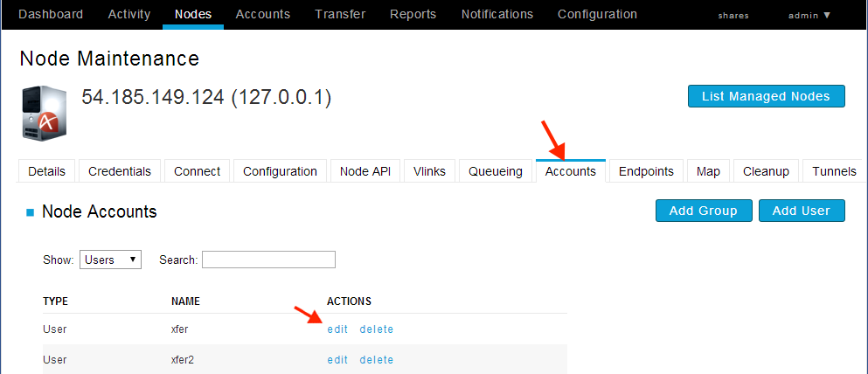This screenshot has width=868, height=374.
Task: Expand the admin user dropdown
Action: [x=810, y=16]
